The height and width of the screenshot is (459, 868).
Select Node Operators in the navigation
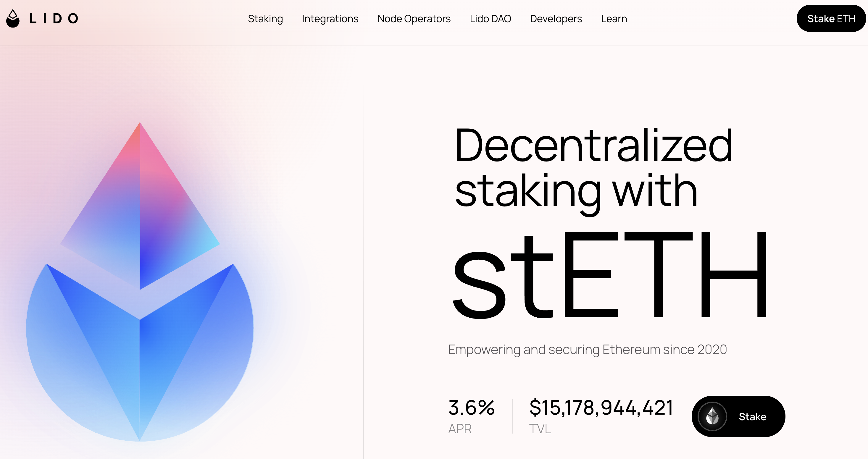tap(414, 19)
